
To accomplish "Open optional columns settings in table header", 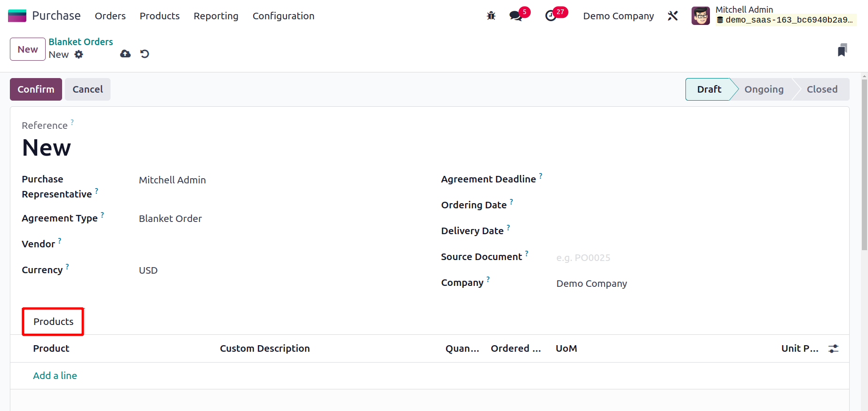I will pyautogui.click(x=833, y=349).
